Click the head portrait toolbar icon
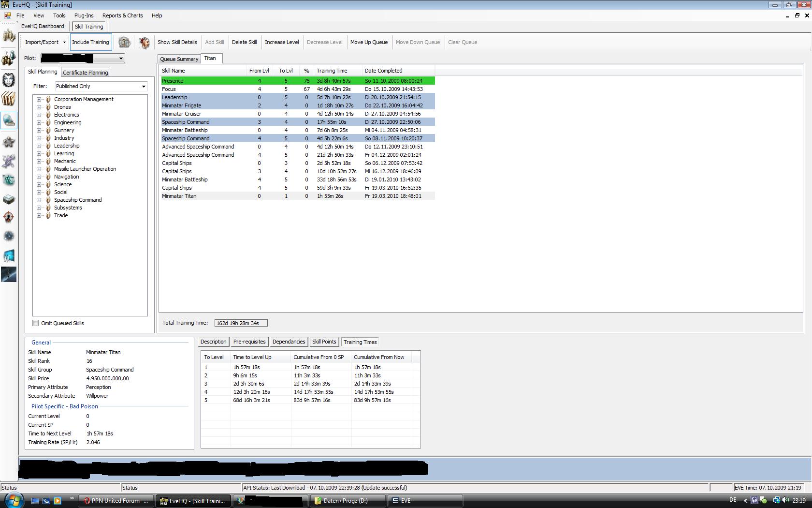 tap(144, 43)
